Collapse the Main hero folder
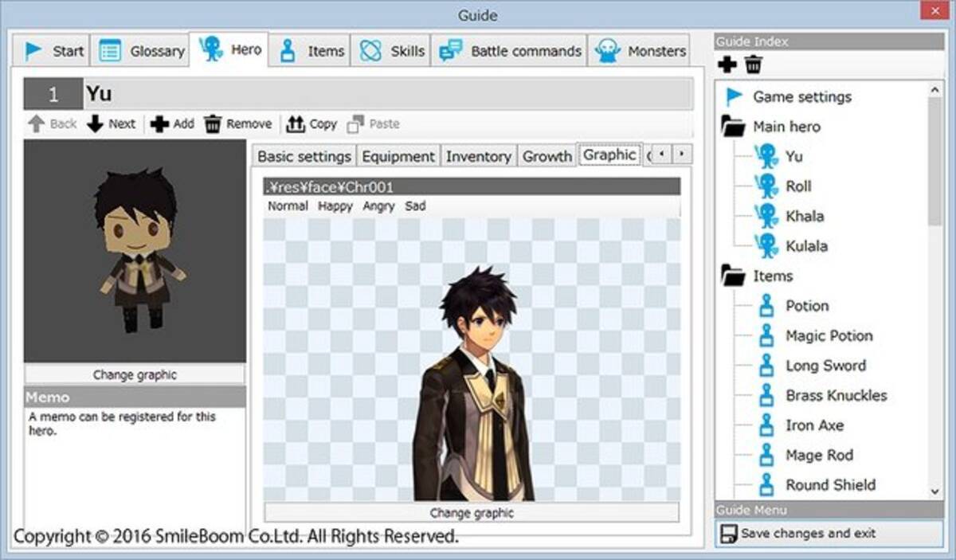 point(733,127)
